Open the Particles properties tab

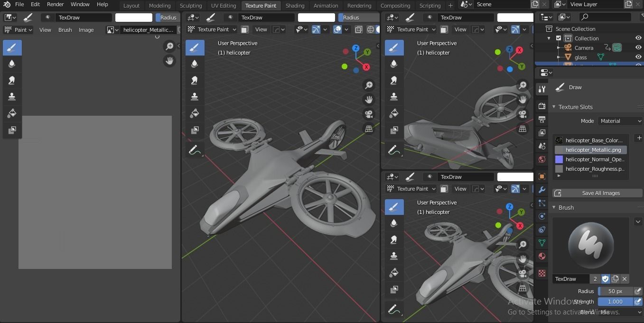point(542,203)
